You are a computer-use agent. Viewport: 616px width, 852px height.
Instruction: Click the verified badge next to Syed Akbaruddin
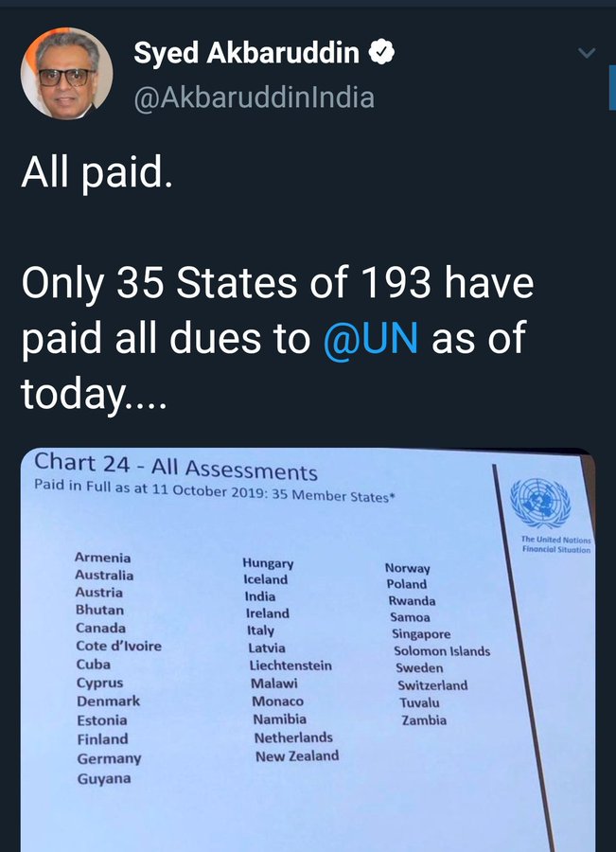[381, 52]
